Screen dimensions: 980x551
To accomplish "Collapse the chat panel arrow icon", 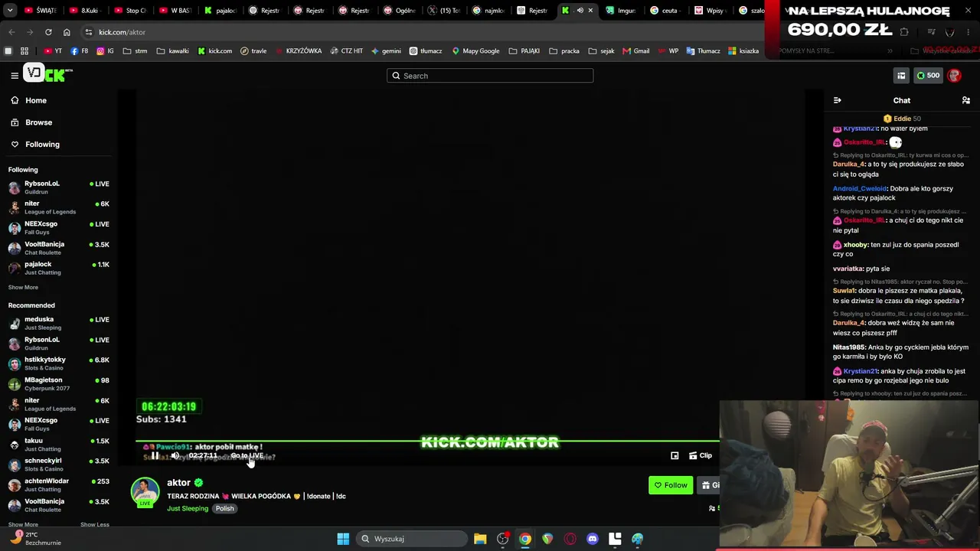I will pyautogui.click(x=837, y=100).
